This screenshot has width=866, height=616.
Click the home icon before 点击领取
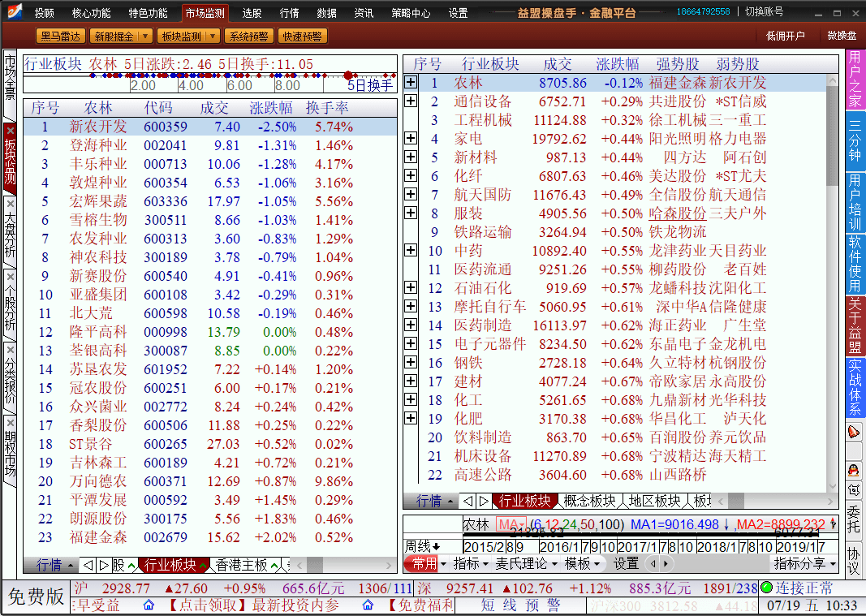tap(149, 605)
